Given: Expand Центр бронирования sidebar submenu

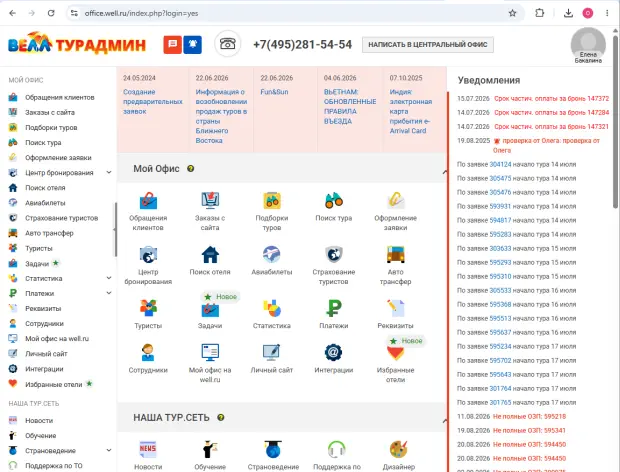Looking at the screenshot, I should (109, 172).
